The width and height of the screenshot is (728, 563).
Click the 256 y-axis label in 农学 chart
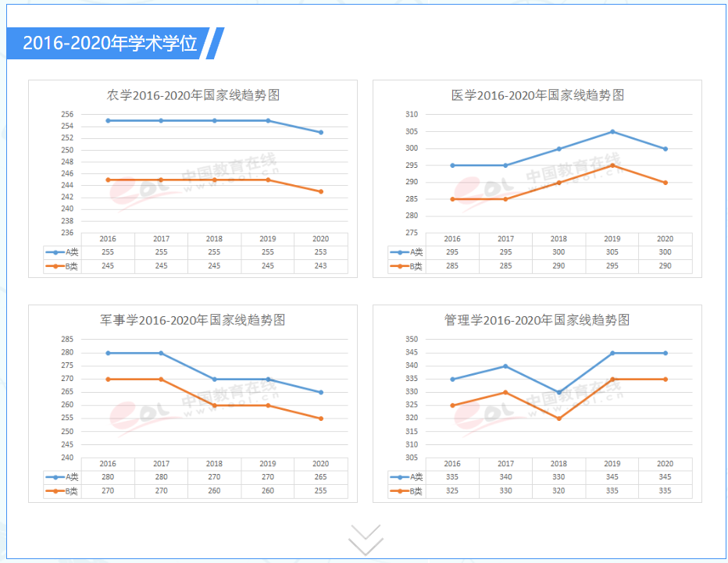(67, 114)
